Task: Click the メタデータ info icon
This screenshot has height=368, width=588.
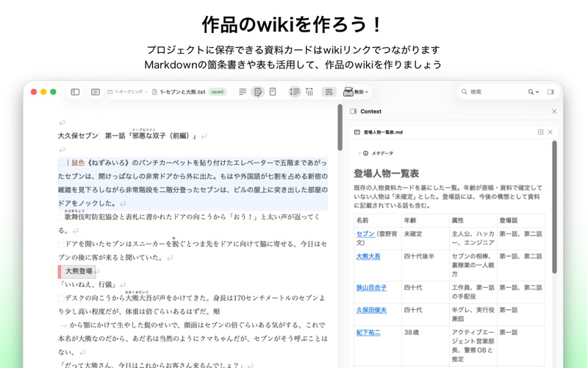Action: coord(365,153)
